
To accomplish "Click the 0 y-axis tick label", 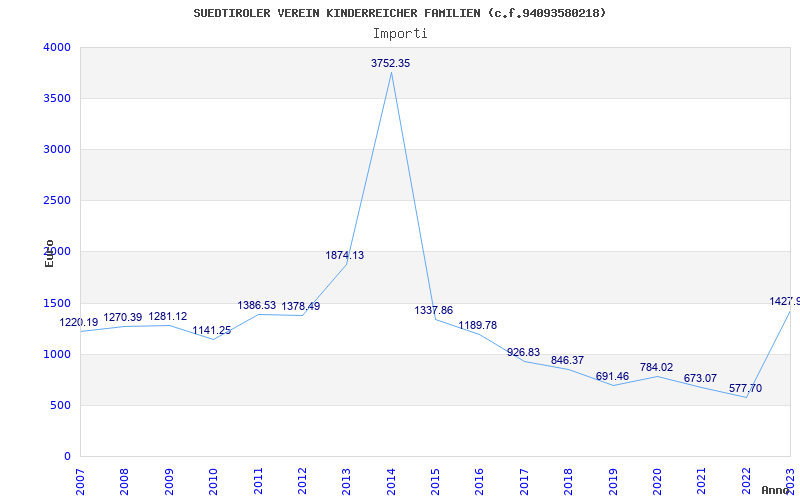I will pos(67,456).
